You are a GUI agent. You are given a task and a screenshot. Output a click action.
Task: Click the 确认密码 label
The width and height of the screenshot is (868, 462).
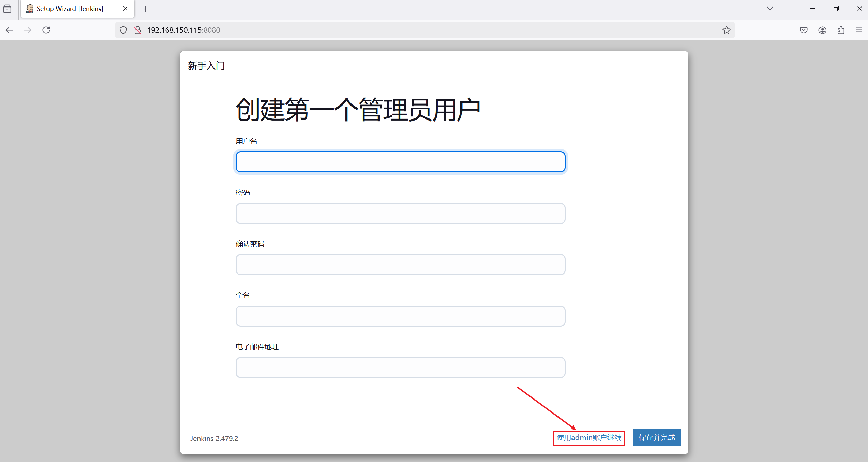pos(250,244)
